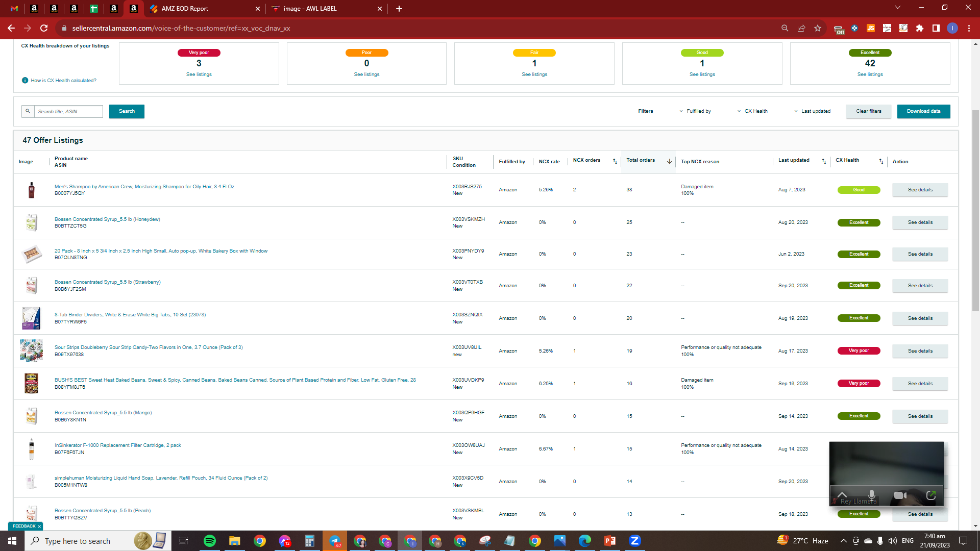Bookmark this page with the star icon
The image size is (980, 551).
(x=818, y=28)
